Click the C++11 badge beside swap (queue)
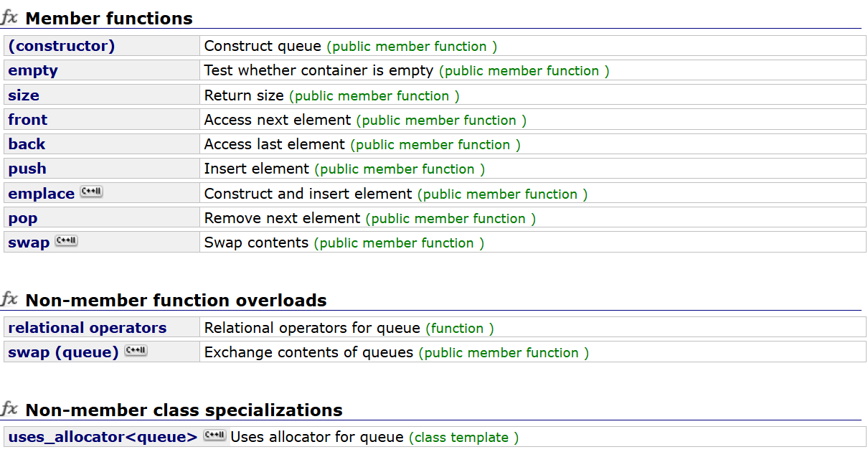This screenshot has width=868, height=452. [x=135, y=351]
